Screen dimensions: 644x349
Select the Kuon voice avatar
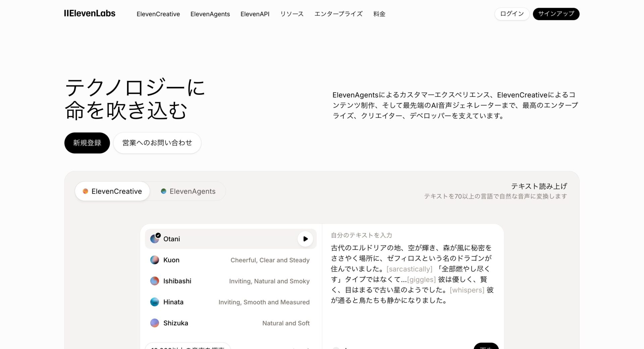(x=154, y=260)
